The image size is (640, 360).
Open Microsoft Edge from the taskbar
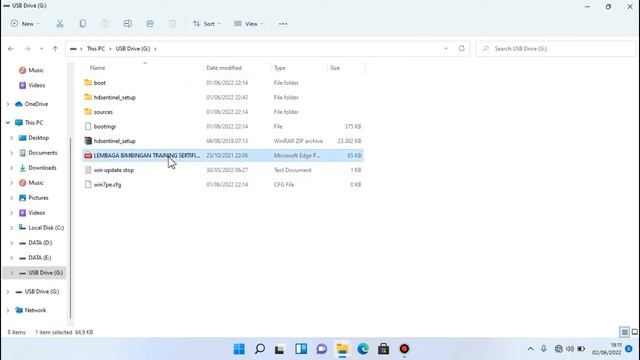coord(363,349)
